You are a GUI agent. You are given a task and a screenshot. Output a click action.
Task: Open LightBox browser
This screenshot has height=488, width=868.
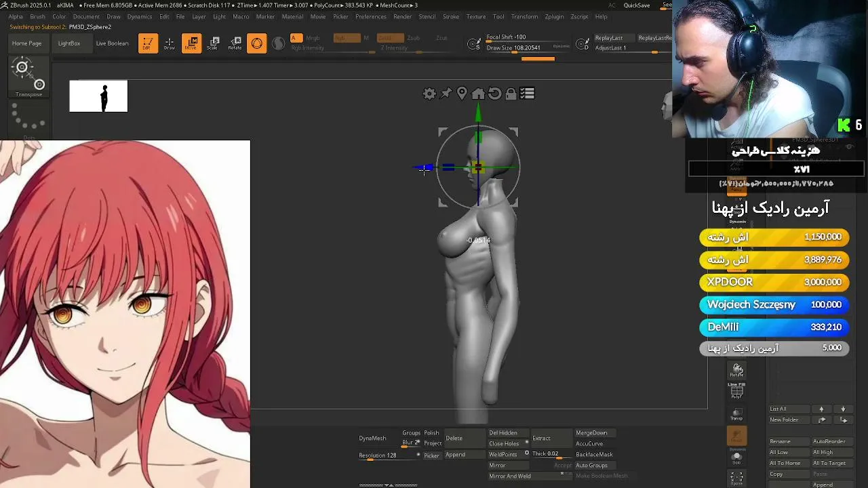tap(69, 43)
